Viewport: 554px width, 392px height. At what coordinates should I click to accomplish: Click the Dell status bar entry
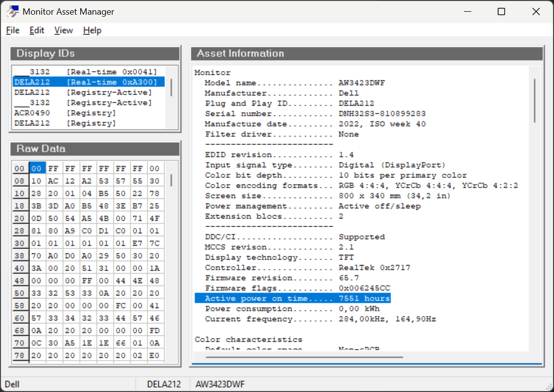12,384
